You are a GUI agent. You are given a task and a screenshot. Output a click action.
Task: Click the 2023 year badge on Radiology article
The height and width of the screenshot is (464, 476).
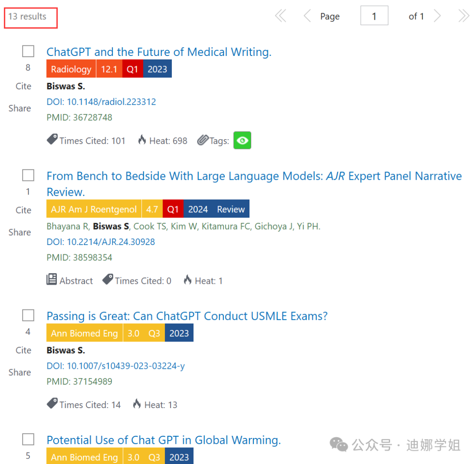coord(157,69)
